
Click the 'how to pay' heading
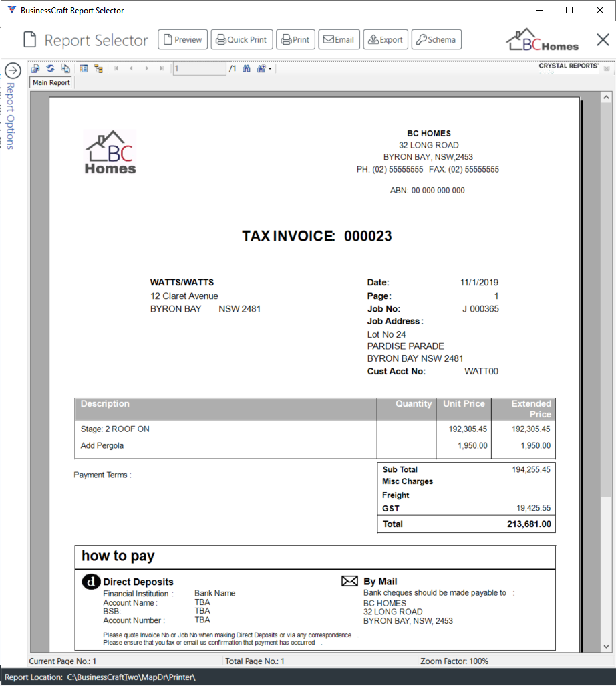118,556
